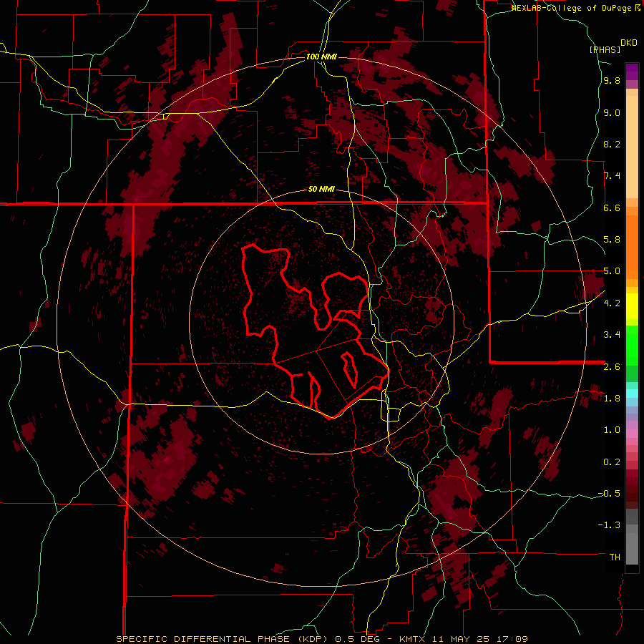Screen dimensions: 644x644
Task: Click the SPECIFIC DIFFERENTIAL PHASE caption text
Action: pyautogui.click(x=203, y=639)
